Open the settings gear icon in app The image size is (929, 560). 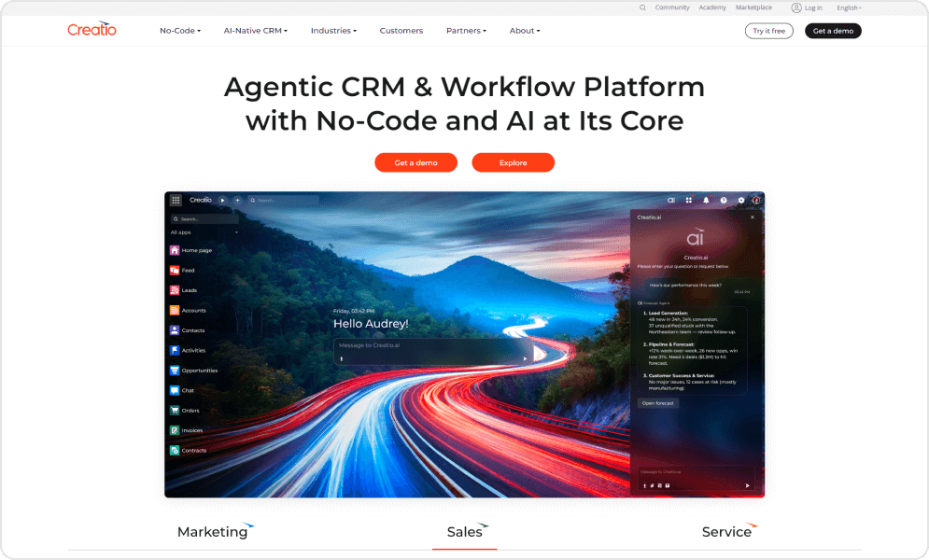[741, 200]
